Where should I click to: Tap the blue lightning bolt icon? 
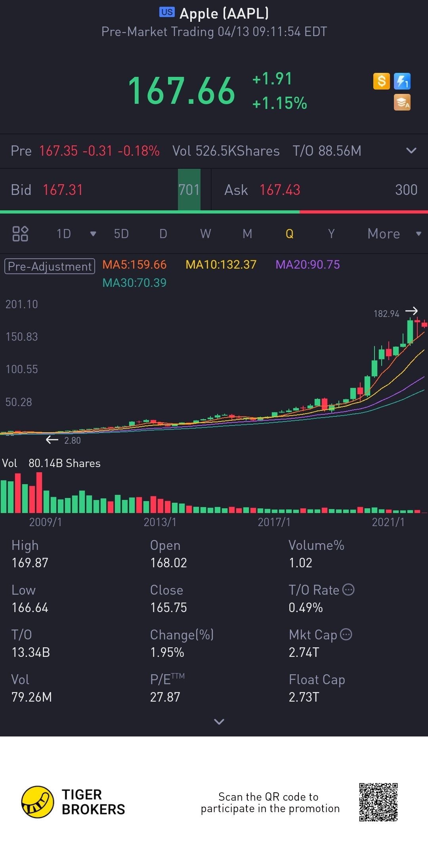click(402, 81)
